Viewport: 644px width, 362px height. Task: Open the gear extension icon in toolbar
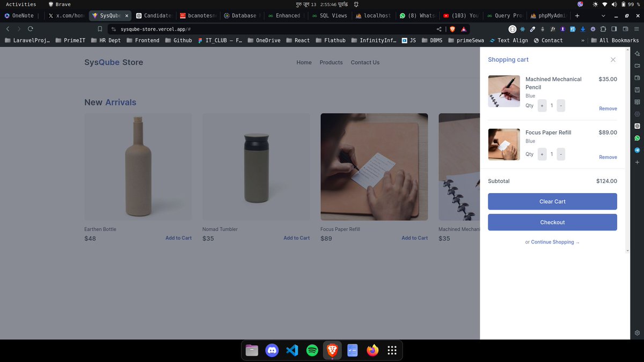tap(593, 29)
